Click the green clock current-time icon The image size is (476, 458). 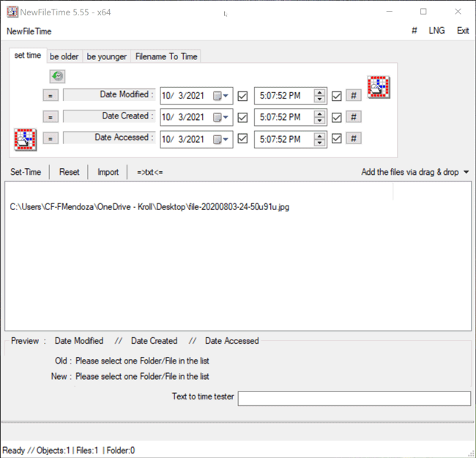click(57, 76)
